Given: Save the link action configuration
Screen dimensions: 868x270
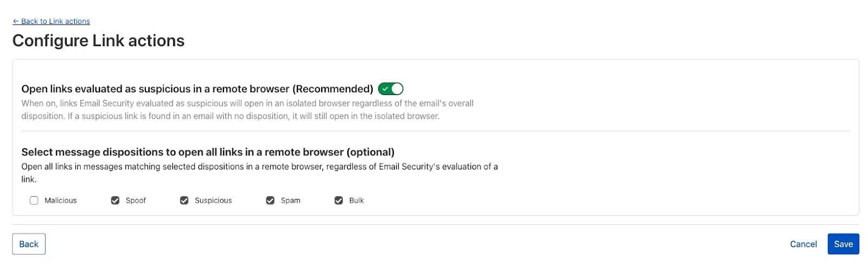Looking at the screenshot, I should [843, 244].
